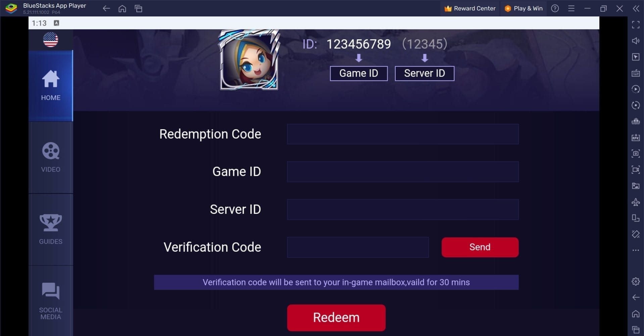Screen dimensions: 644x336
Task: Switch to the GUIDES tab
Action: click(x=50, y=229)
